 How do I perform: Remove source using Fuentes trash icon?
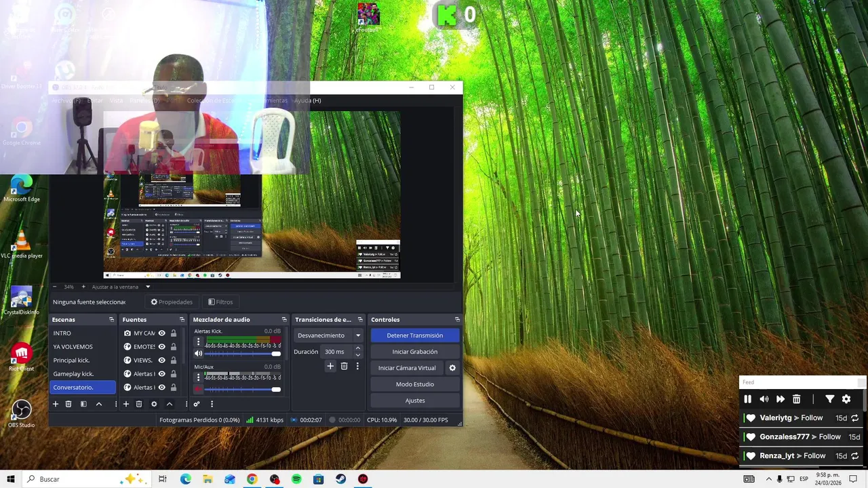coord(139,404)
